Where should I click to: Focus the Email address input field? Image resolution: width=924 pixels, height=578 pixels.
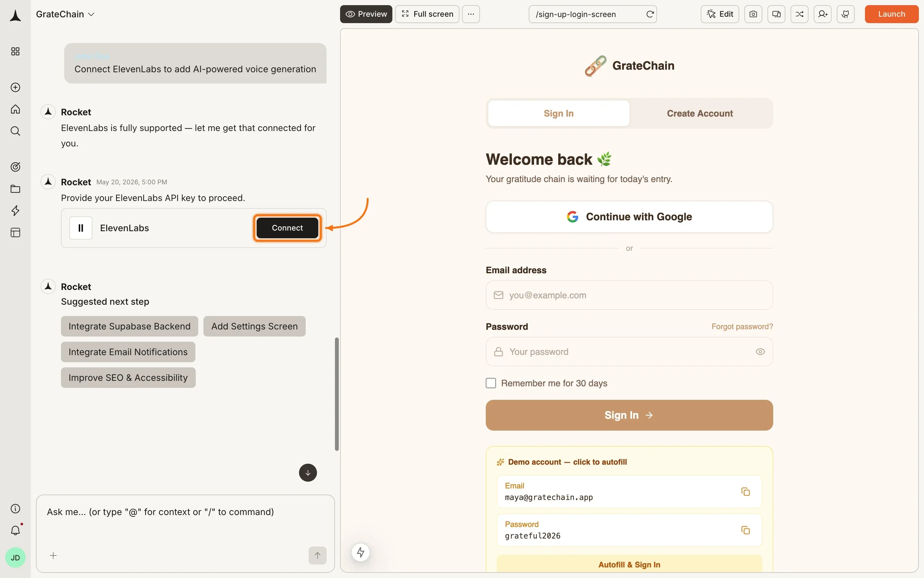629,295
